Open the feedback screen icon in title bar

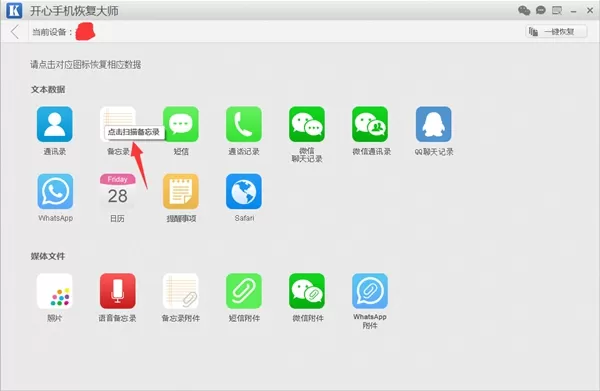point(557,10)
